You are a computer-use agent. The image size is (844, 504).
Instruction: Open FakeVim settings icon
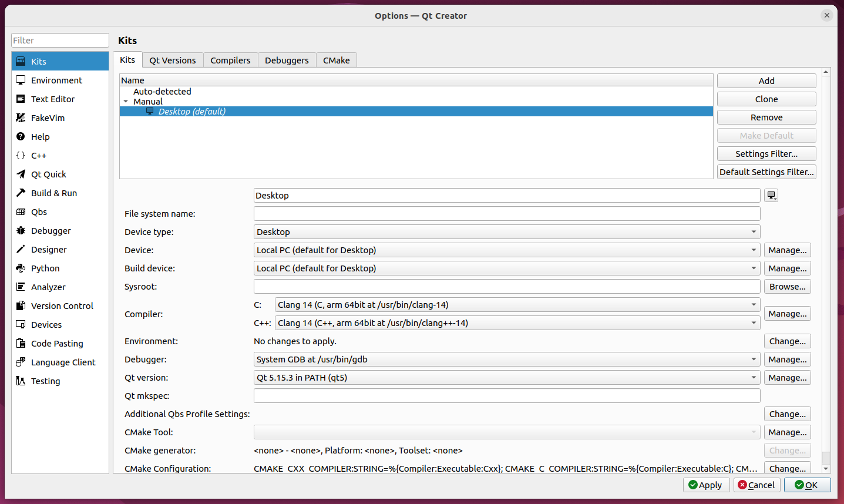[21, 117]
